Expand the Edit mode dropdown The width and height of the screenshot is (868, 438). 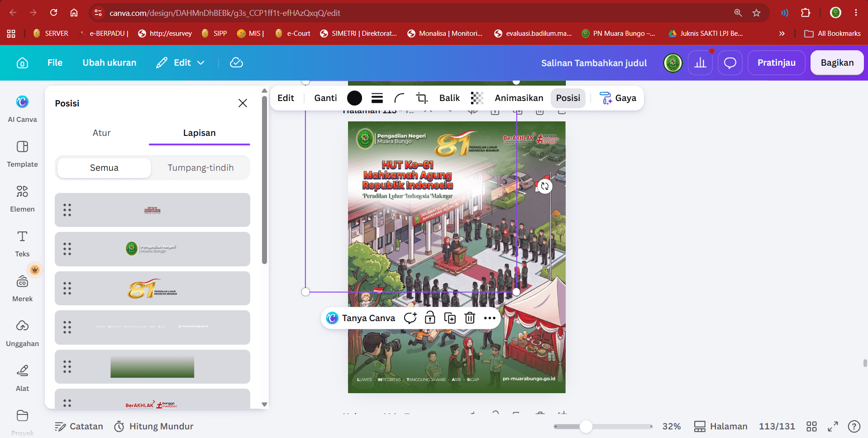[181, 63]
